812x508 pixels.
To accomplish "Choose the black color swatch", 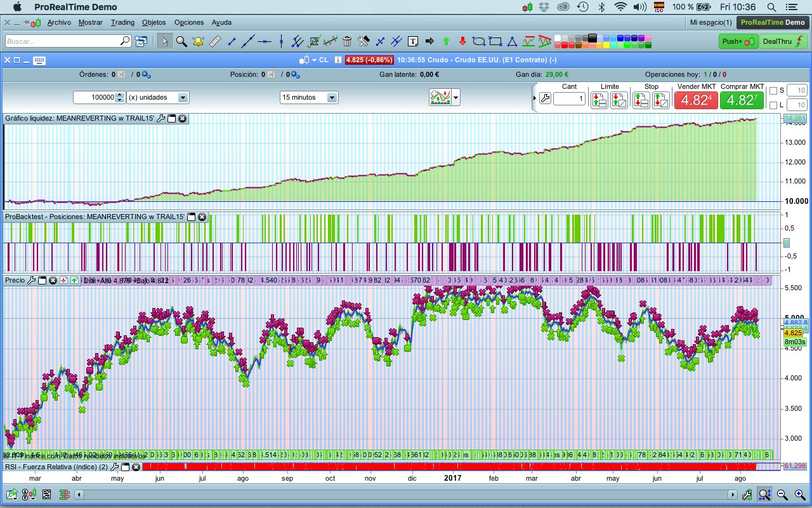I will [593, 37].
